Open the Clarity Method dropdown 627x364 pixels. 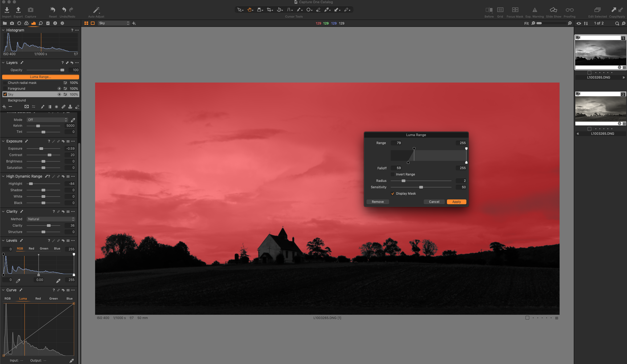(x=51, y=219)
